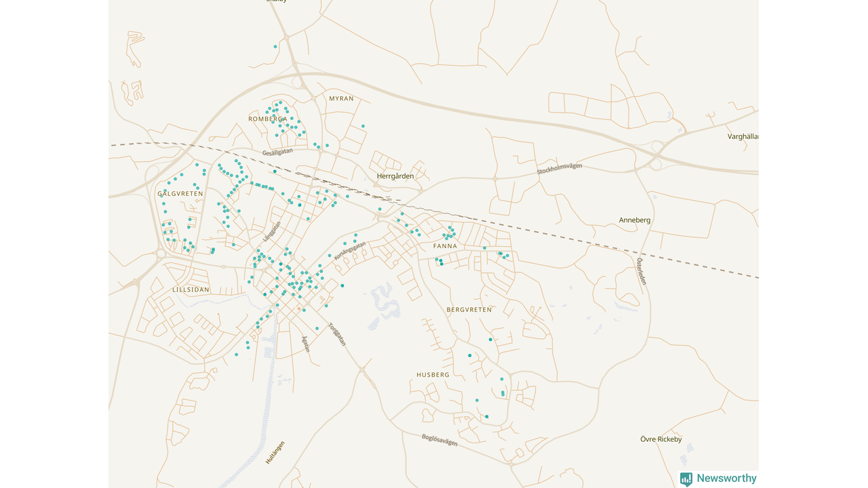Click the MYRAN district label
Image resolution: width=868 pixels, height=488 pixels.
coord(341,99)
